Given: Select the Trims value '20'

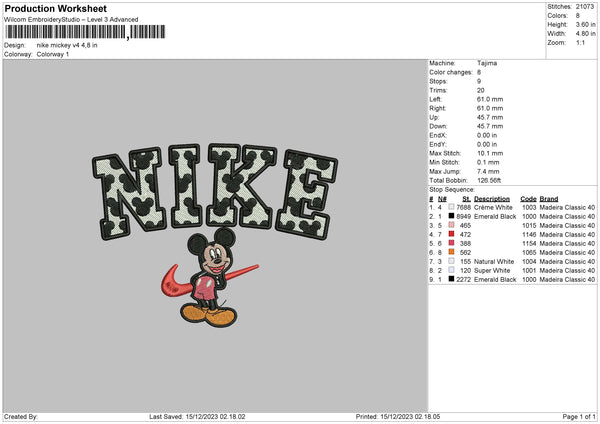Looking at the screenshot, I should point(481,90).
